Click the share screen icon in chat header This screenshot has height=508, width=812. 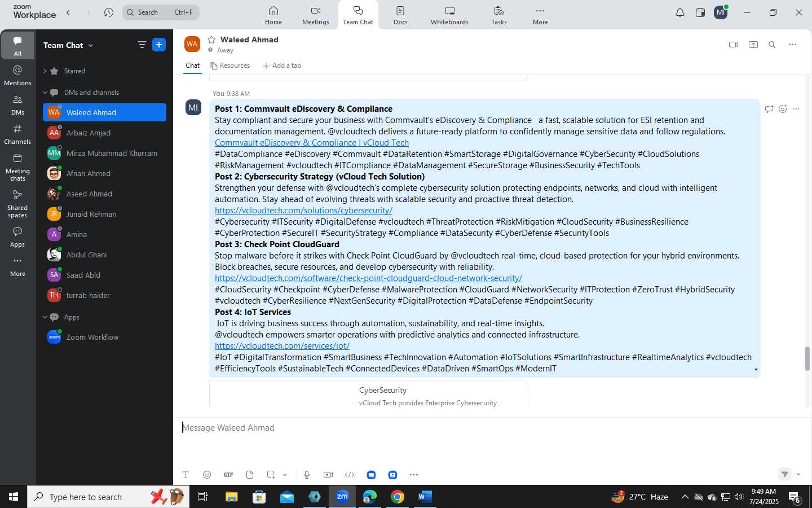(753, 45)
